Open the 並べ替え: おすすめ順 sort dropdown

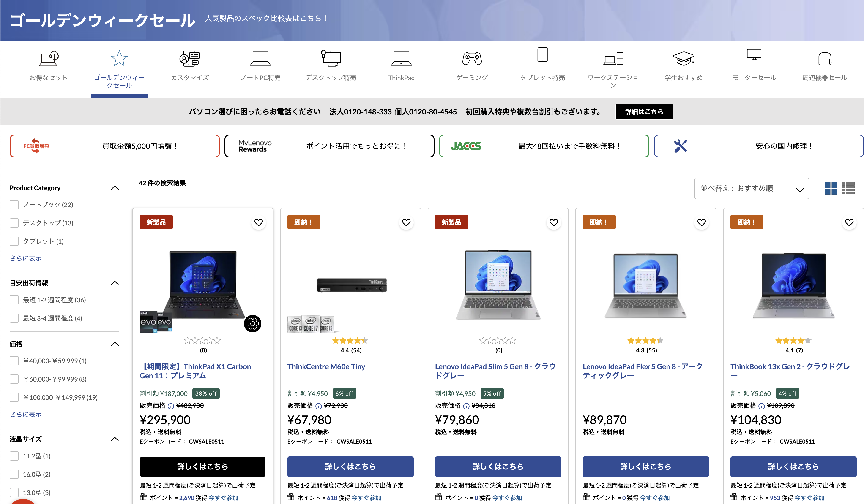(x=751, y=188)
